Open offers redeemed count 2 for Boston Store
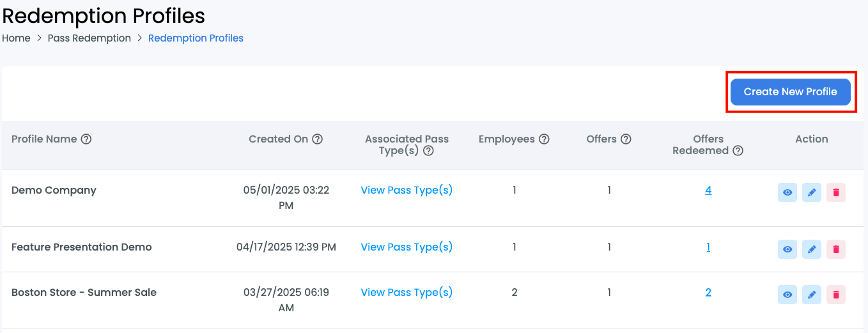Screen dimensions: 868x333 click(708, 292)
